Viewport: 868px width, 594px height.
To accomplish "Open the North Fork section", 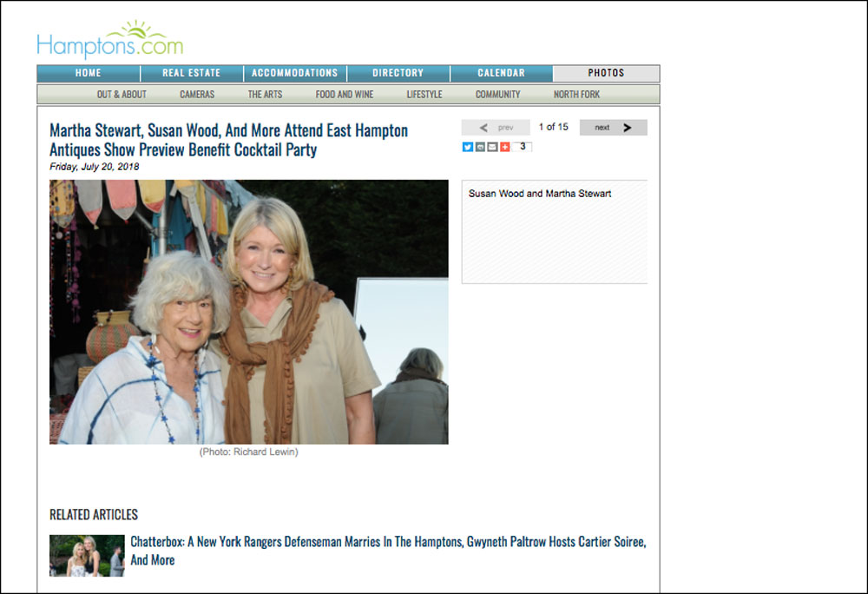I will coord(577,94).
